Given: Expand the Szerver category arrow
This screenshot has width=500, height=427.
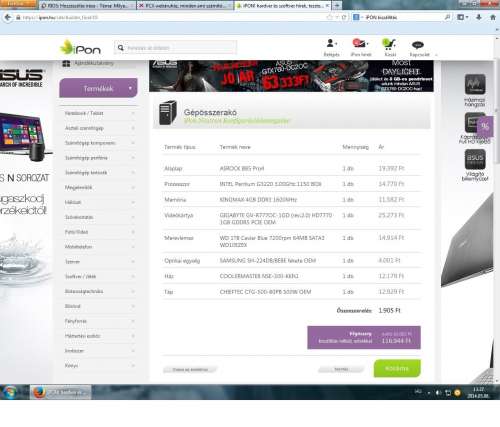Looking at the screenshot, I should [133, 262].
